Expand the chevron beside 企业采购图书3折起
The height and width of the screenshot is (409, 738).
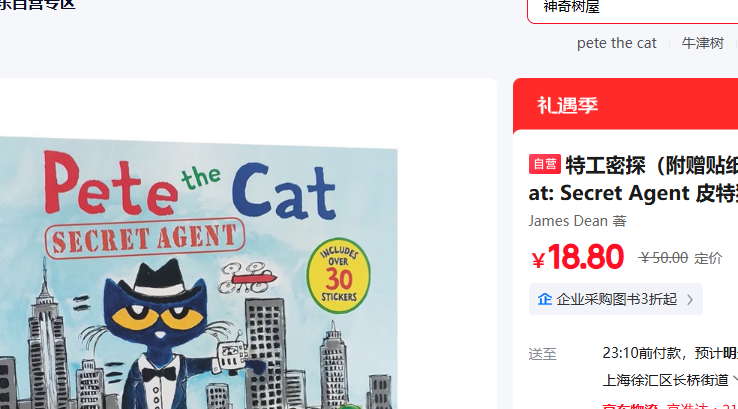point(690,299)
